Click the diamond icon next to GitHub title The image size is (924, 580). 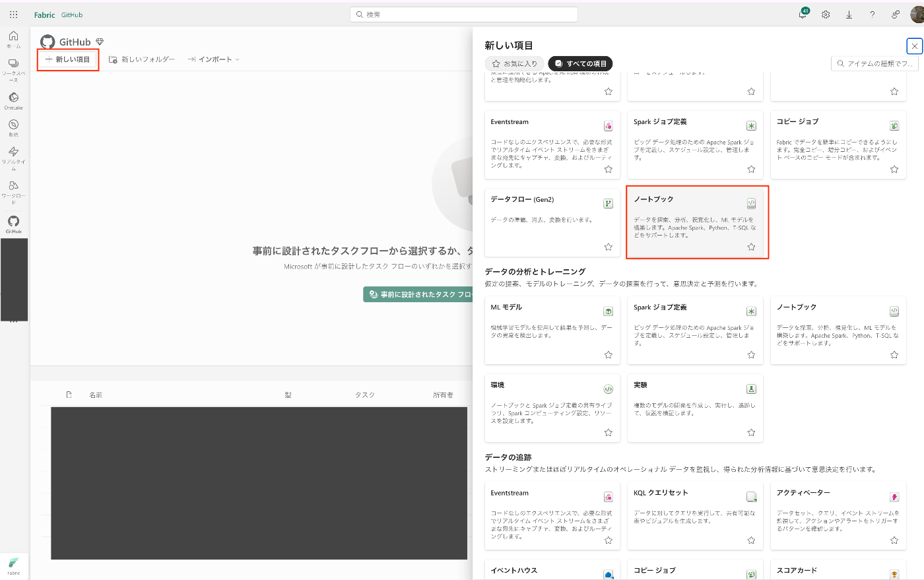pyautogui.click(x=100, y=42)
